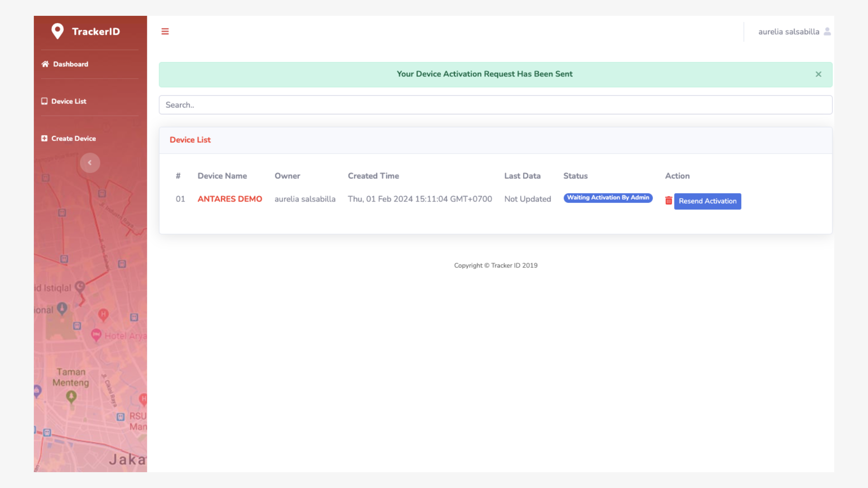The width and height of the screenshot is (868, 488).
Task: Open the ANTARES DEMO device link
Action: (x=230, y=199)
